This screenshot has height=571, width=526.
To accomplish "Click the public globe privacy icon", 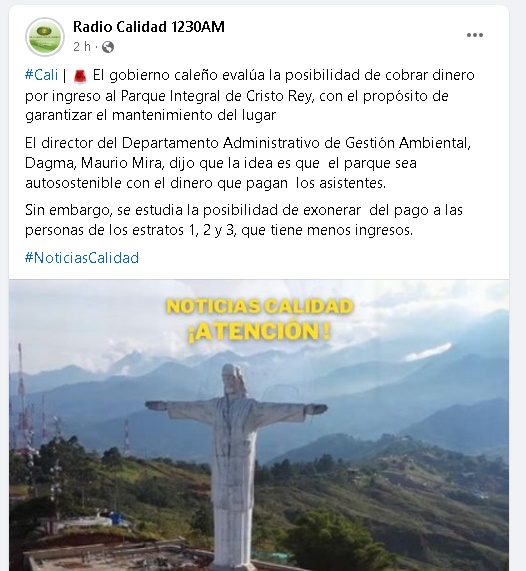I will pyautogui.click(x=108, y=47).
